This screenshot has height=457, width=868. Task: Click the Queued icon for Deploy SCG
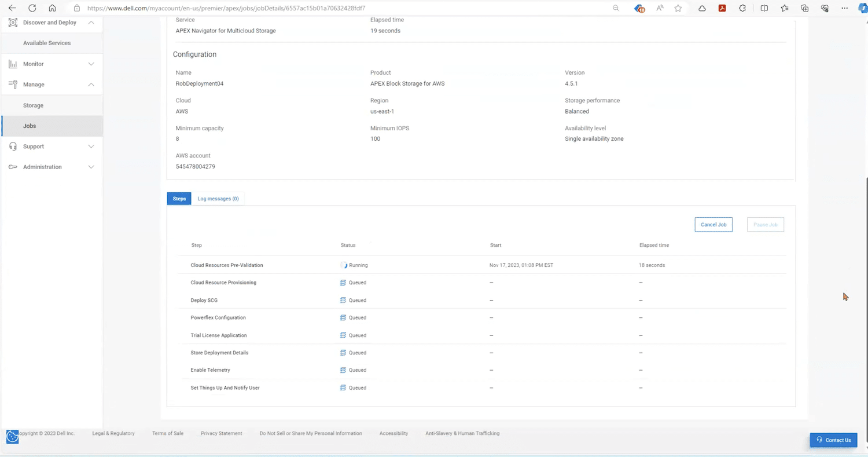343,300
